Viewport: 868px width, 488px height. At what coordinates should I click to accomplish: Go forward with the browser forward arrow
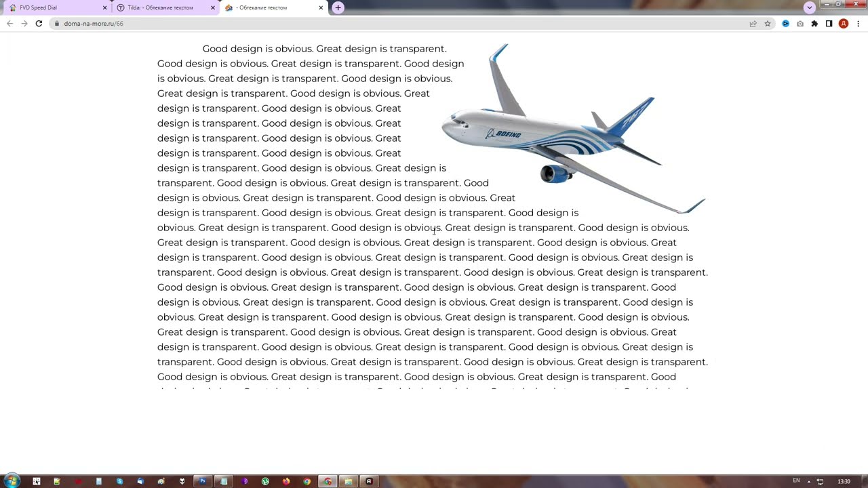pyautogui.click(x=24, y=23)
